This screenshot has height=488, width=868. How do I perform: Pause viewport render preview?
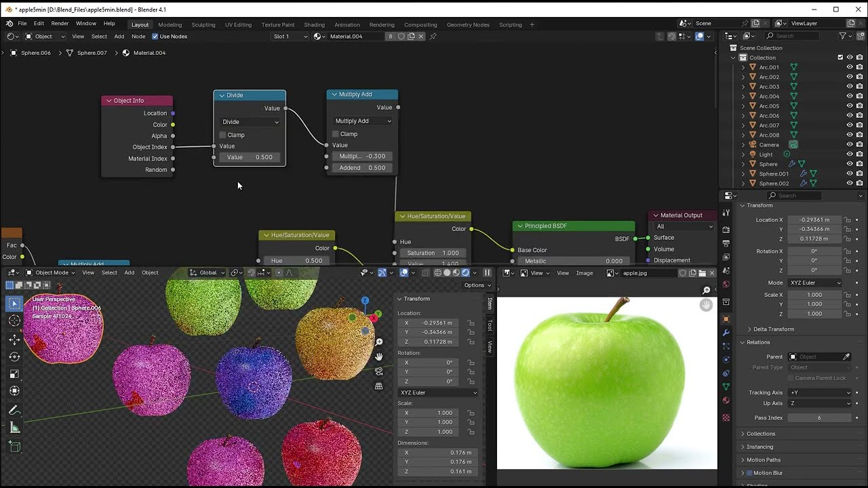487,272
